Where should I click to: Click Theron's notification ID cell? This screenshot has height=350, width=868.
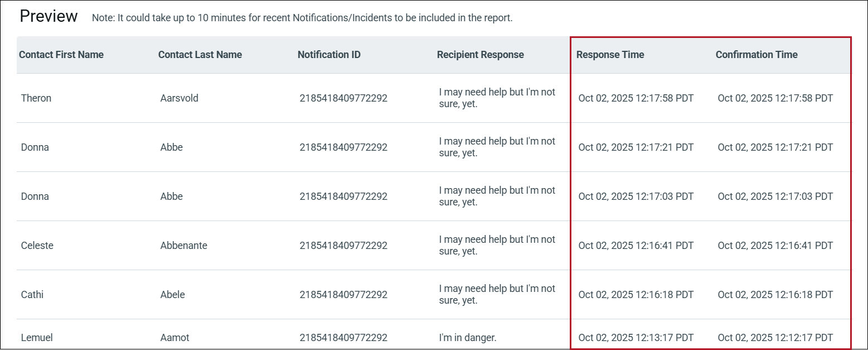click(x=343, y=98)
